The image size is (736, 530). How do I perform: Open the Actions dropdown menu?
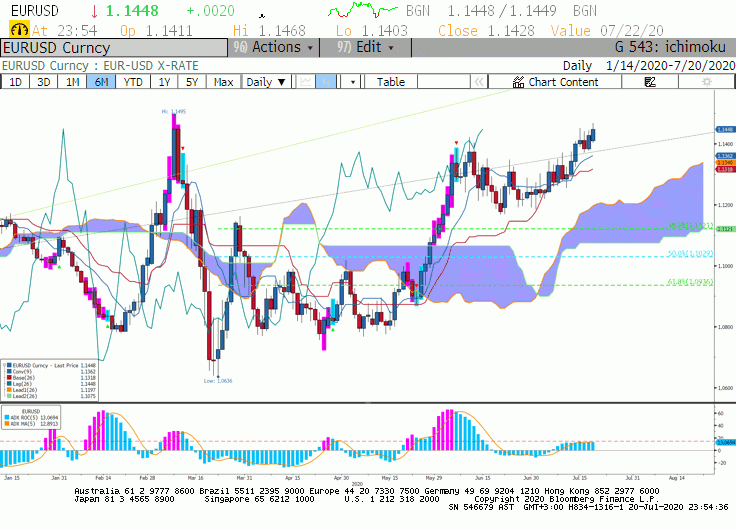274,47
